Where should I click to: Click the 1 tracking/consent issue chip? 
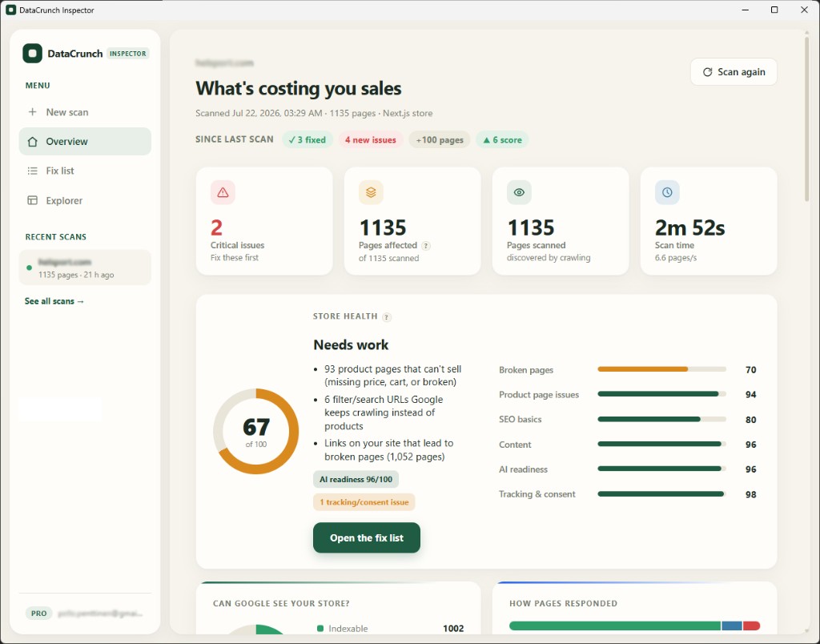pos(364,502)
